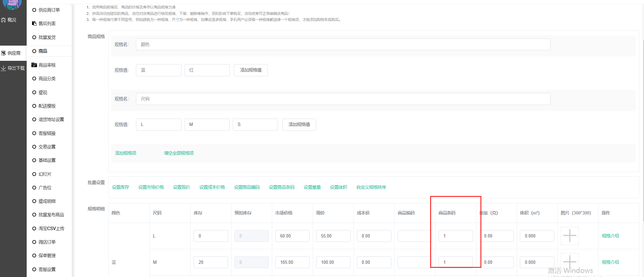Focus the 商品条码 field in L row
Screen dimensions: 644x277
click(455, 236)
